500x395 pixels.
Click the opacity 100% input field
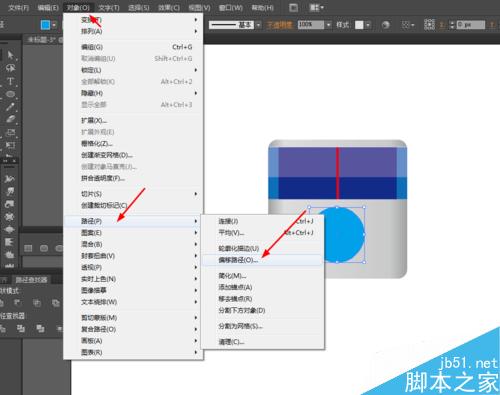pos(311,25)
